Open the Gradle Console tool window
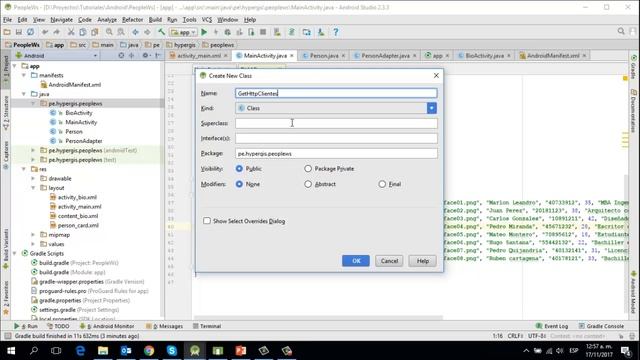Image resolution: width=640 pixels, height=360 pixels. (601, 326)
